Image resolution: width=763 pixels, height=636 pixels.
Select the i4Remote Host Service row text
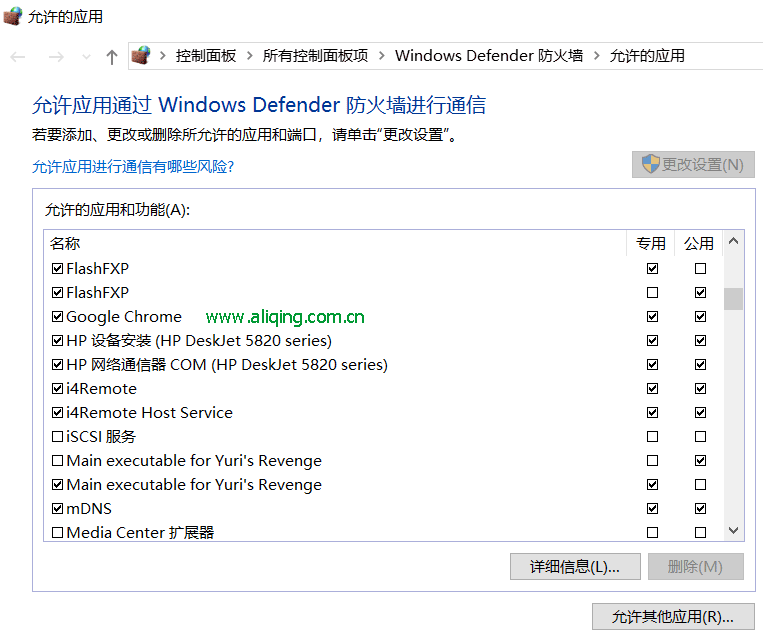149,413
